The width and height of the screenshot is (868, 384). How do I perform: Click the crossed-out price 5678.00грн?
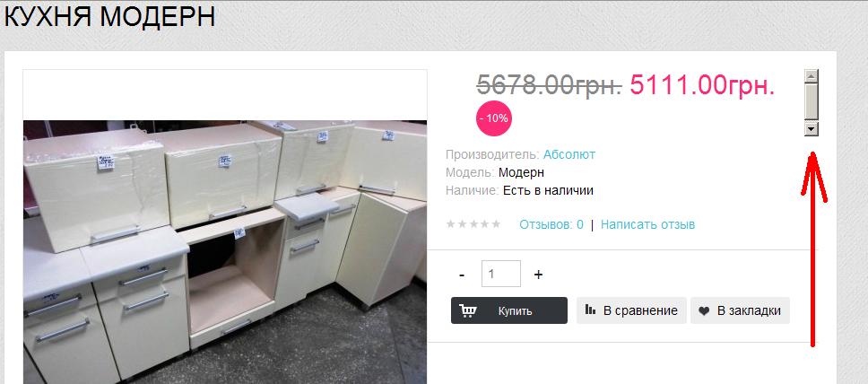tap(549, 84)
